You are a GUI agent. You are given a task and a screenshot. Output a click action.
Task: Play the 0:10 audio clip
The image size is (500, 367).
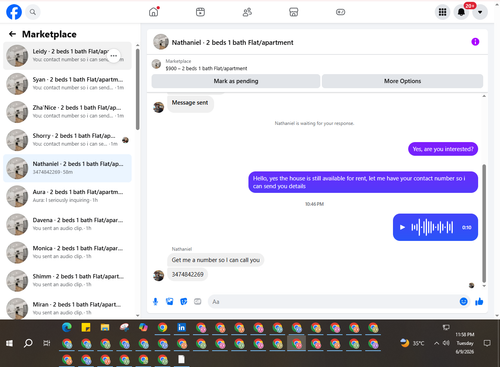(402, 227)
